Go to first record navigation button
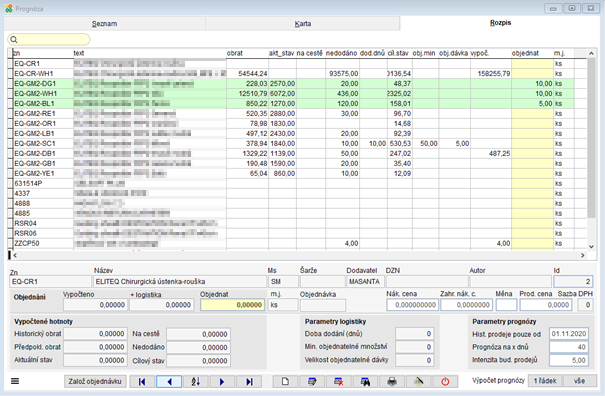 point(142,381)
